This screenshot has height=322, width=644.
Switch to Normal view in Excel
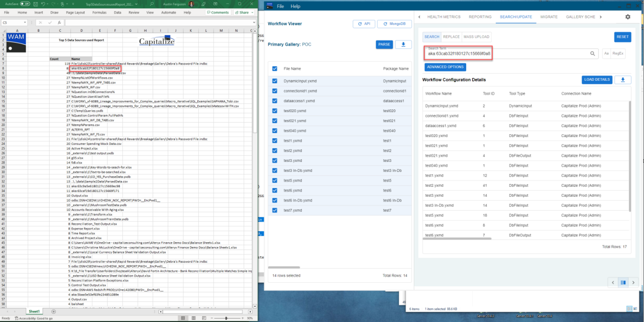point(183,318)
